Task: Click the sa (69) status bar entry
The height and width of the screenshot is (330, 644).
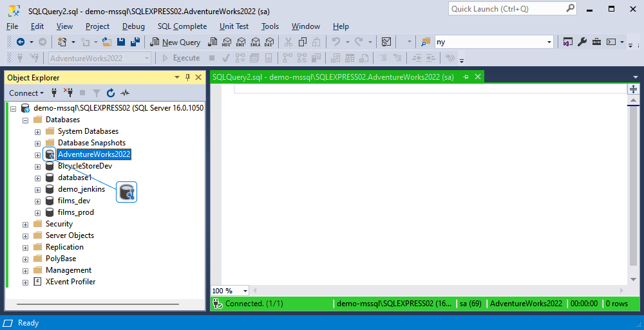Action: [x=470, y=304]
